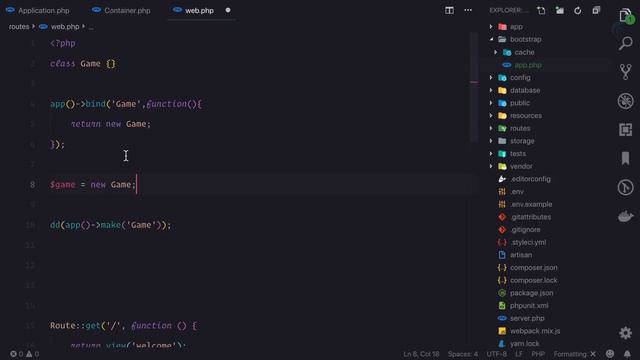Open the Docker whale icon

[x=625, y=216]
